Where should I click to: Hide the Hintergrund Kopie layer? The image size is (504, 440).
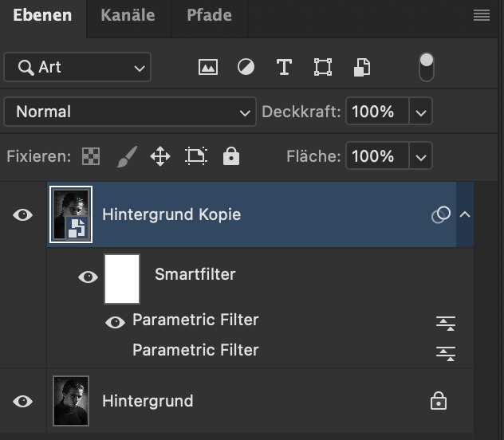point(23,214)
